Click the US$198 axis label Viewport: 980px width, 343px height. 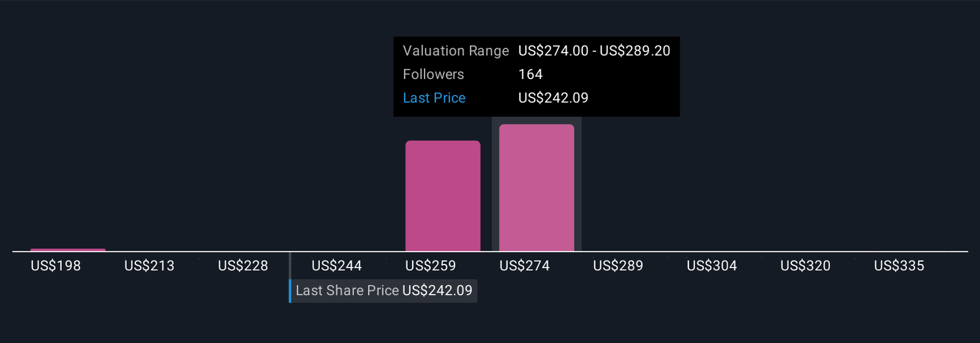[x=56, y=266]
